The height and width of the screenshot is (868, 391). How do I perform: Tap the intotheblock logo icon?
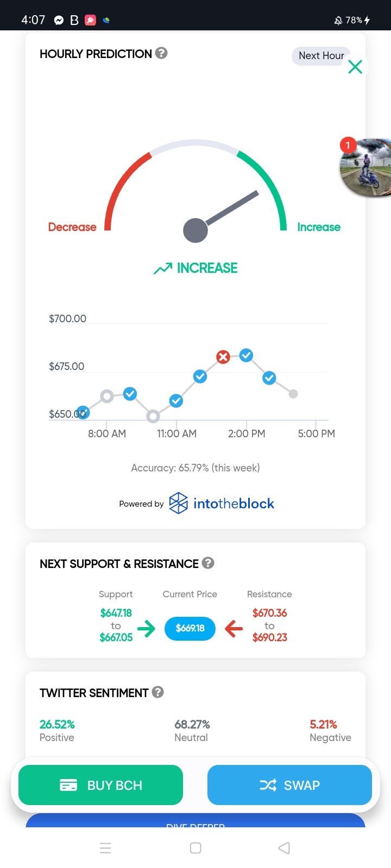pos(178,503)
